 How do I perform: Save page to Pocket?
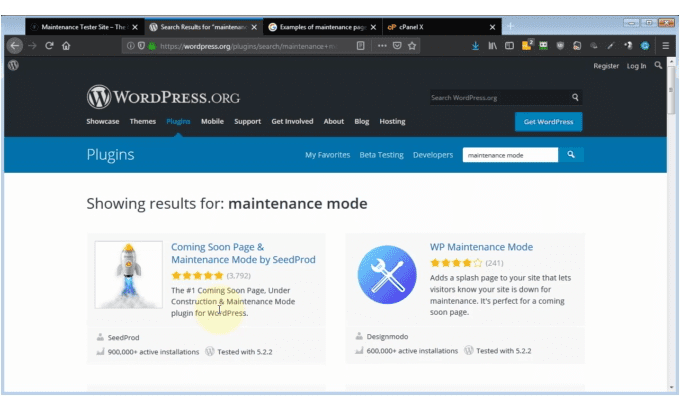397,46
